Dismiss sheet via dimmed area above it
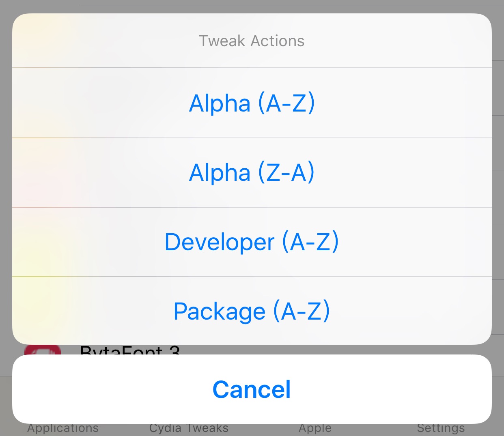 (252, 6)
